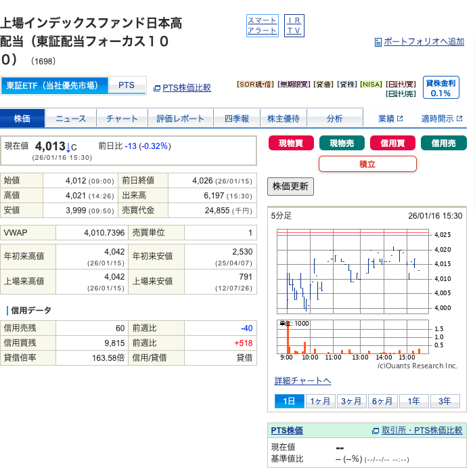Click external link icon beside 業績
Image resolution: width=475 pixels, height=476 pixels.
pyautogui.click(x=400, y=118)
